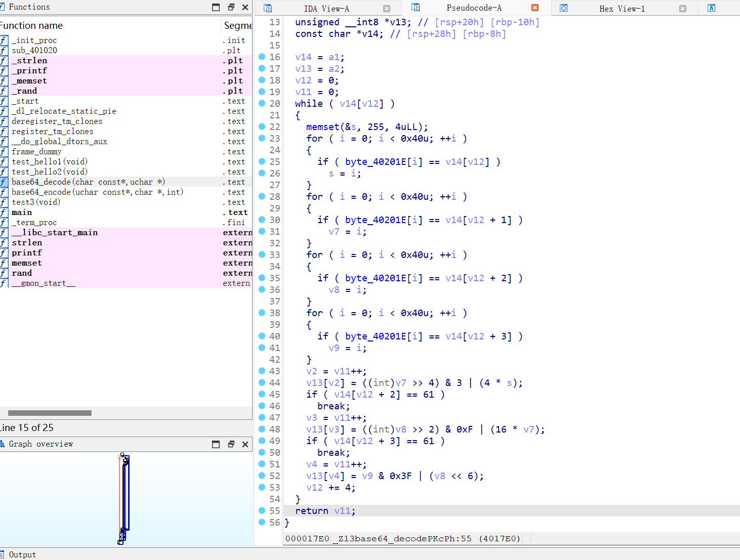Undock the Functions panel via float button
The width and height of the screenshot is (740, 560).
tap(231, 7)
